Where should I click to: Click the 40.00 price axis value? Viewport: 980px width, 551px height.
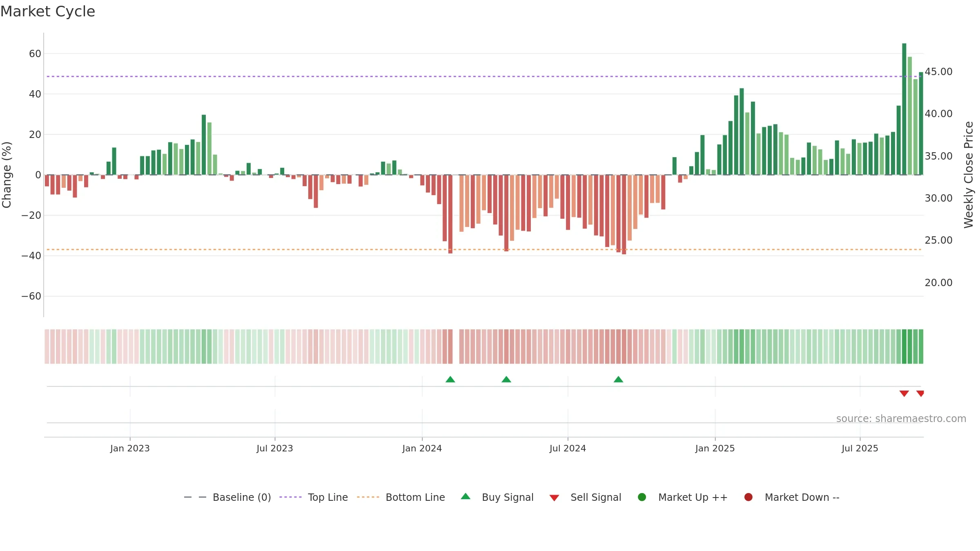[x=938, y=114]
